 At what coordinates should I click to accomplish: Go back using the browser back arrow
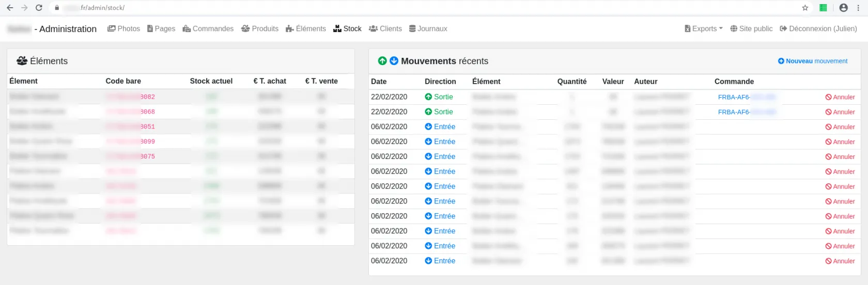[x=10, y=8]
